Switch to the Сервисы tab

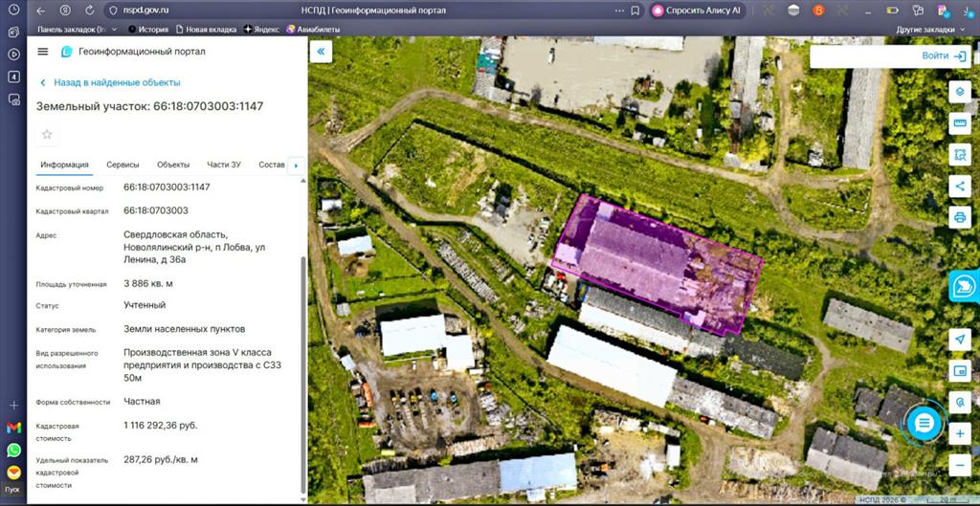tap(122, 165)
